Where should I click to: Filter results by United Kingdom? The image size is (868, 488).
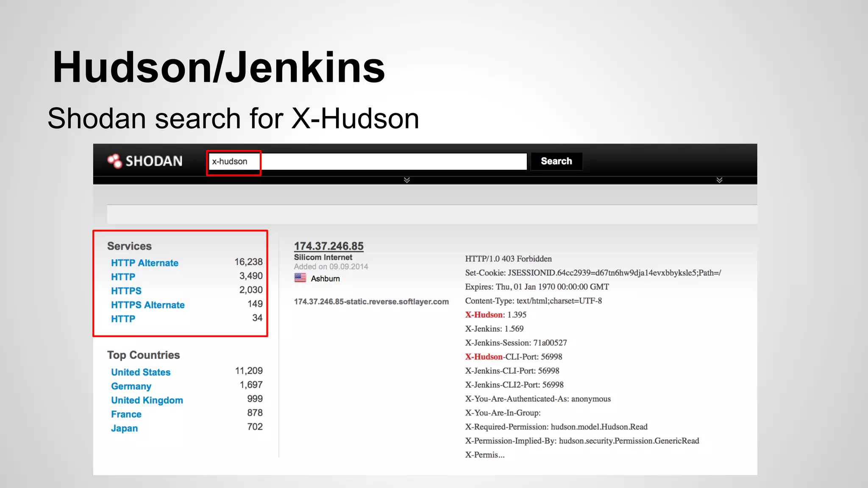[147, 400]
